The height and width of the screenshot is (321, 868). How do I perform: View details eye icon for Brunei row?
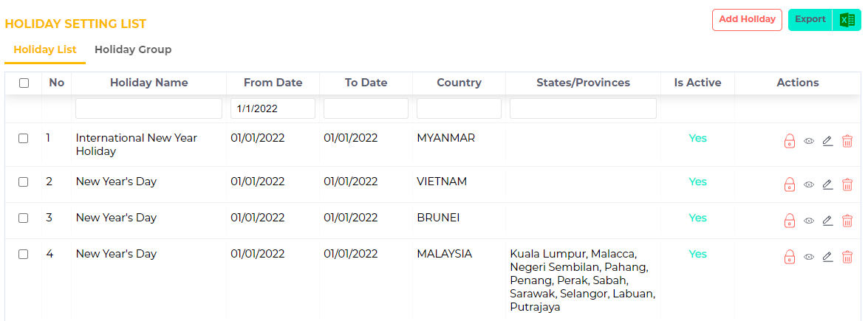tap(809, 221)
